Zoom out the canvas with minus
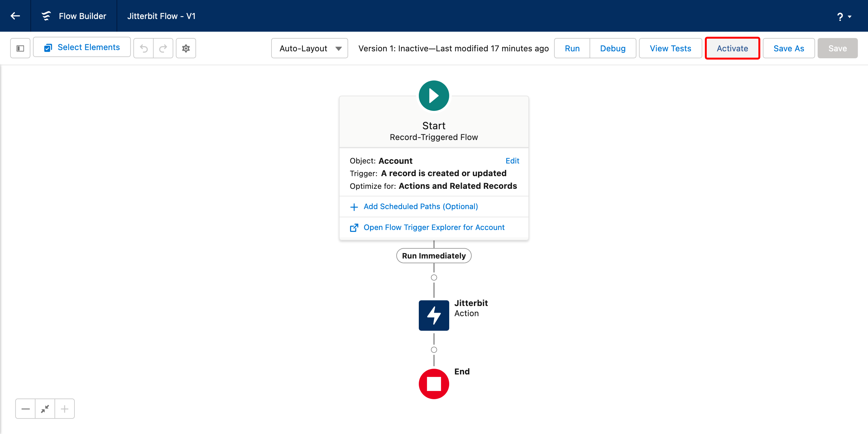The image size is (868, 434). 26,409
